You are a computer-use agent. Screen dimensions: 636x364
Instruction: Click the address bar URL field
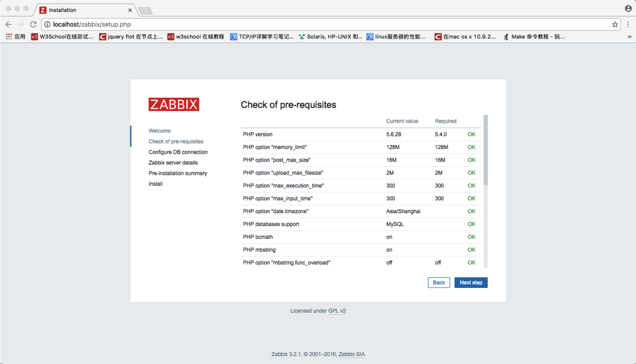(x=321, y=24)
